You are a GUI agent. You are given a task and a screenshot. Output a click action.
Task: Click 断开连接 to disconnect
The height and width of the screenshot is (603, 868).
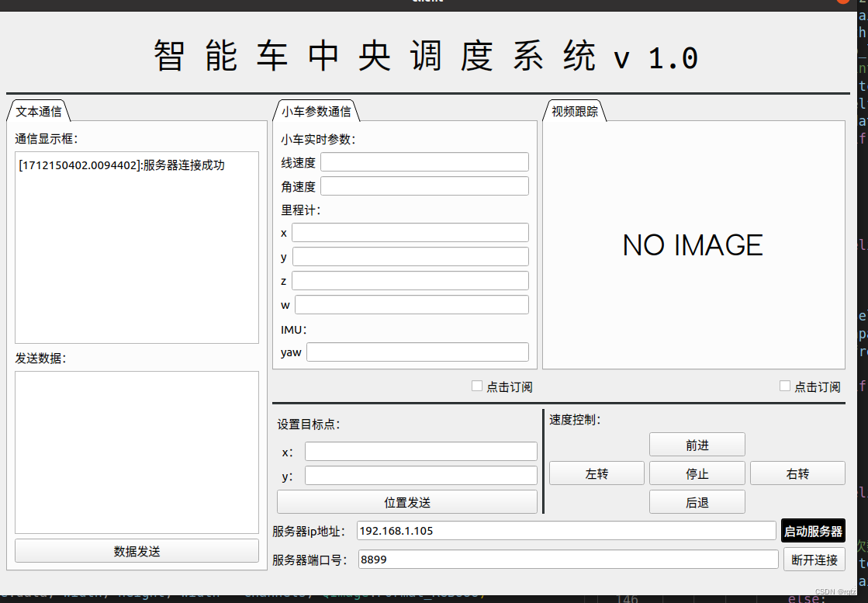814,559
